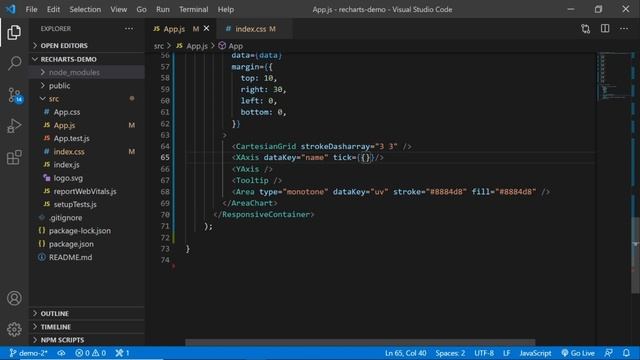Open the Selection menu
Image resolution: width=640 pixels, height=360 pixels.
tap(85, 9)
